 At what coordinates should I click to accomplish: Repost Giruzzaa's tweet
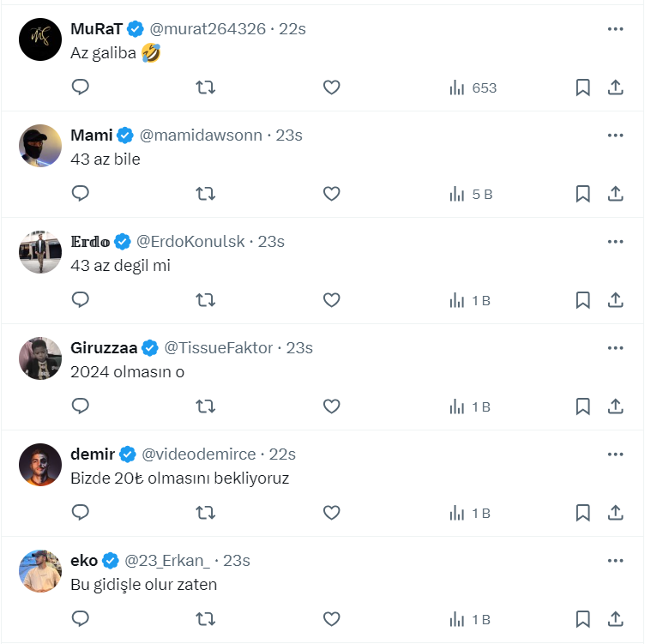click(206, 406)
